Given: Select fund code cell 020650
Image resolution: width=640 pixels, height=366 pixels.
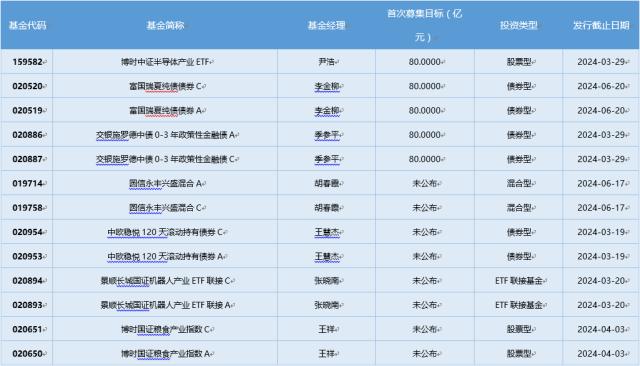Looking at the screenshot, I should (x=27, y=354).
